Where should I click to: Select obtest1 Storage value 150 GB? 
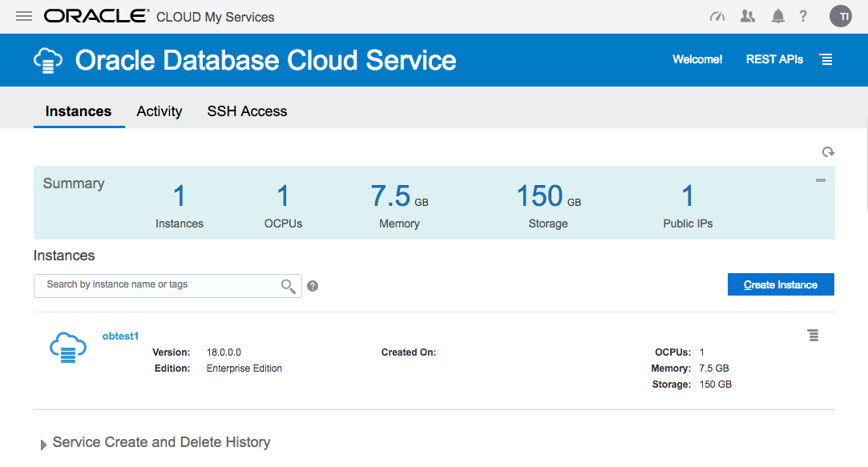715,384
